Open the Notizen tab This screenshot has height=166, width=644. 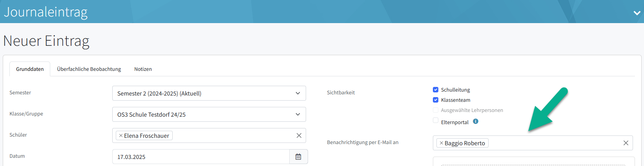tap(143, 69)
